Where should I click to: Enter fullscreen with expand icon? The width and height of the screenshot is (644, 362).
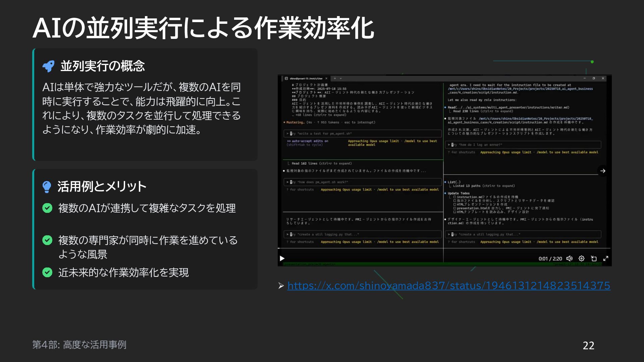606,258
